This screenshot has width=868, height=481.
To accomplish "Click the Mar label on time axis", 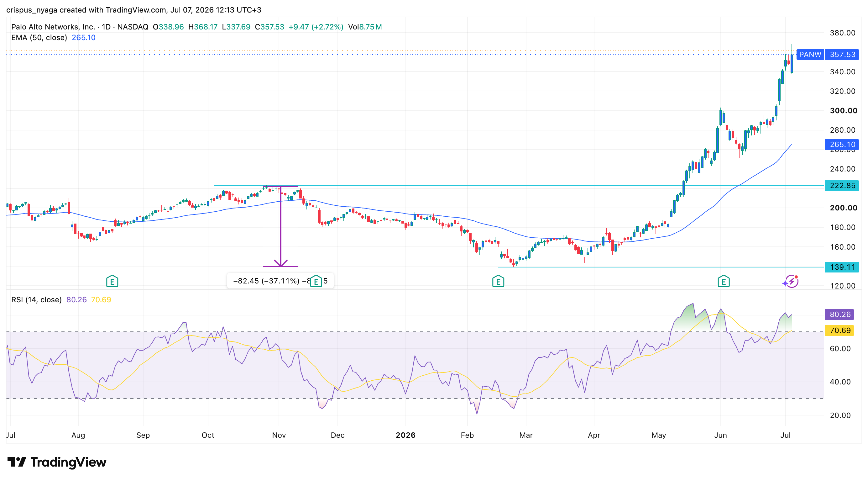I will pos(526,435).
